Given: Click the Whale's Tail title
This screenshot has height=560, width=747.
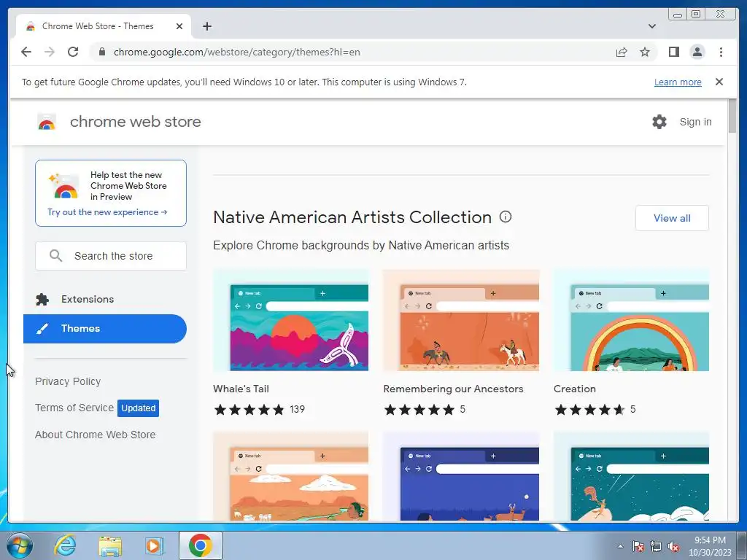Looking at the screenshot, I should click(241, 389).
